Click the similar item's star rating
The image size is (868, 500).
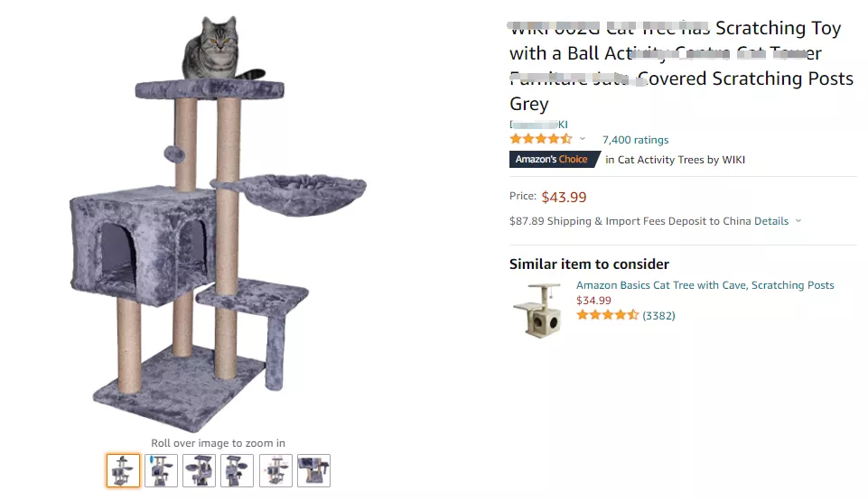(x=607, y=315)
